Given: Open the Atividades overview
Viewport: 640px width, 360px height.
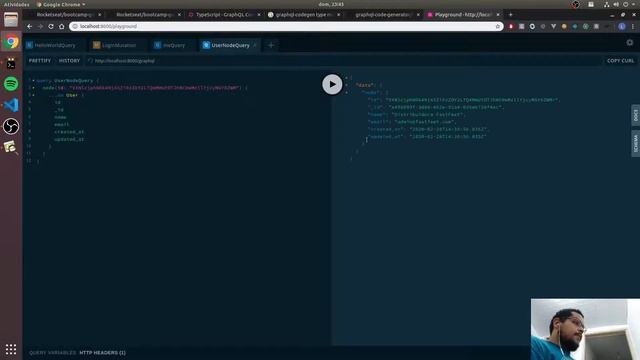Looking at the screenshot, I should click(16, 4).
